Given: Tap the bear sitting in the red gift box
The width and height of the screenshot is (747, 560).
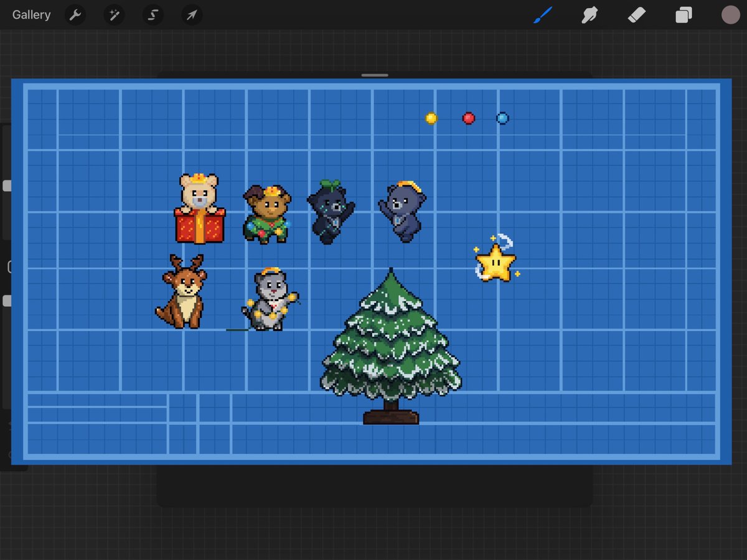Looking at the screenshot, I should coord(199,208).
